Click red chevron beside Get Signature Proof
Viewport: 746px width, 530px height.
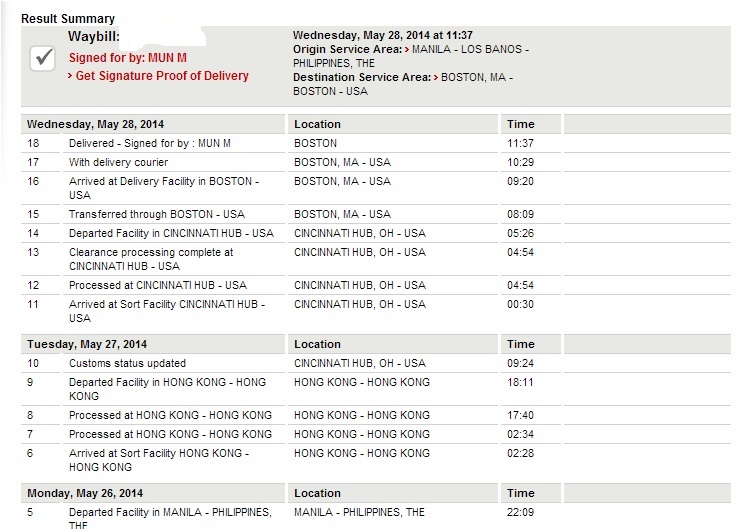pyautogui.click(x=70, y=76)
